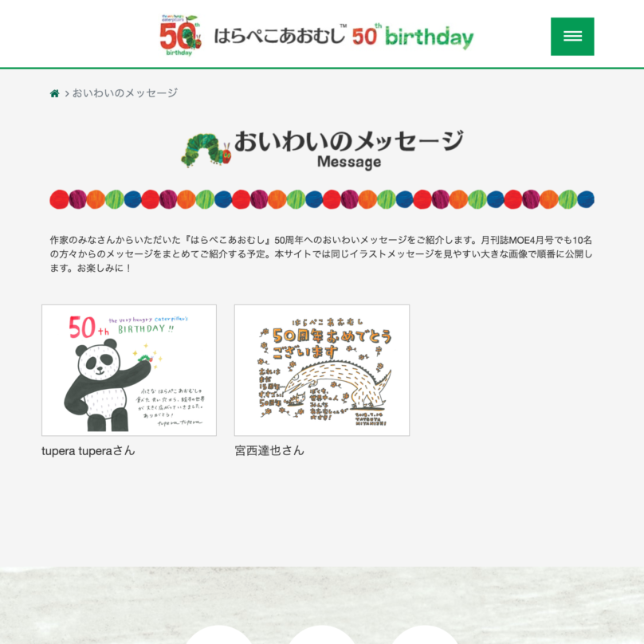The image size is (644, 644).
Task: Click the middle white circle at bottom
Action: click(x=322, y=634)
